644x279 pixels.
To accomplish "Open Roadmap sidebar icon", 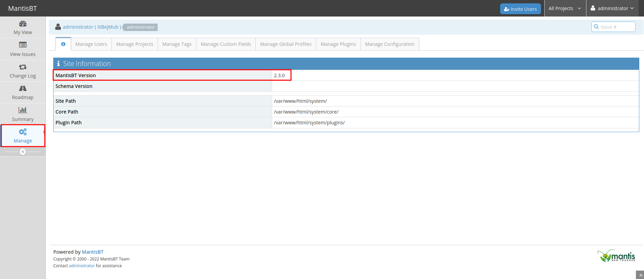I will (23, 88).
